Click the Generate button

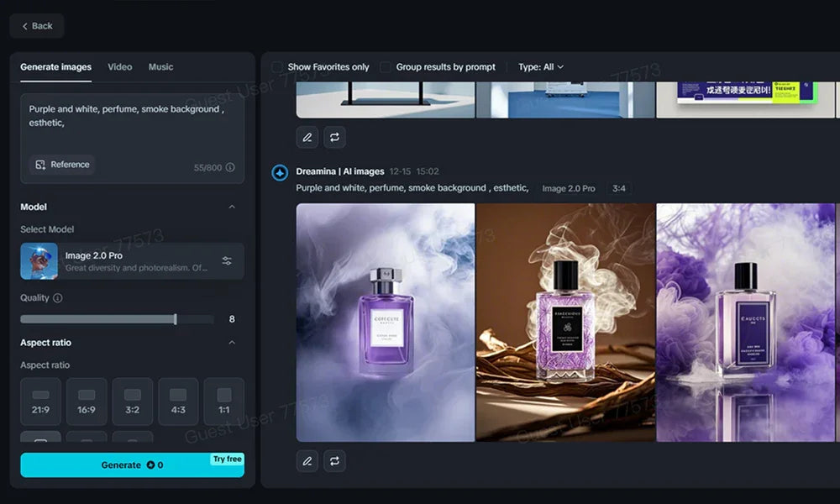tap(132, 465)
